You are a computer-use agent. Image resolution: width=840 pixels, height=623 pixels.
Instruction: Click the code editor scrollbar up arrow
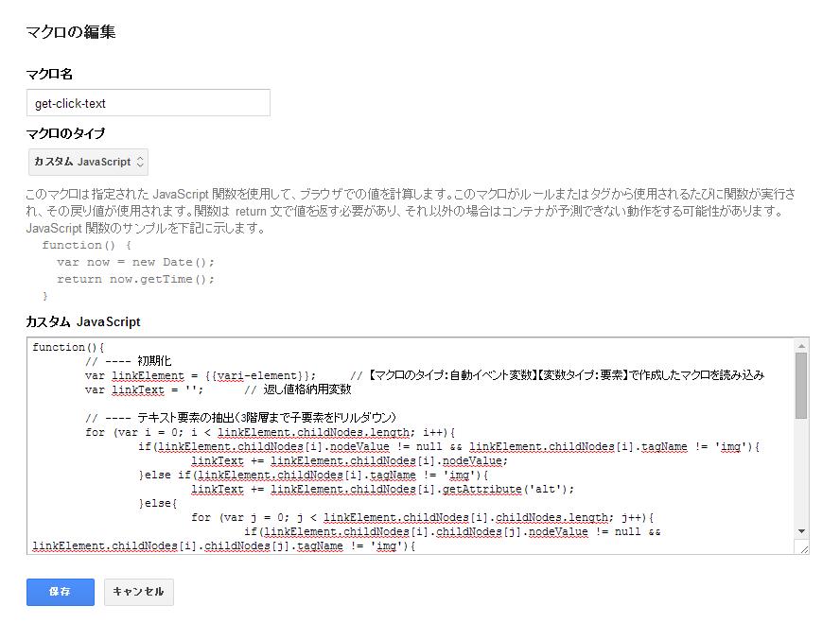801,346
